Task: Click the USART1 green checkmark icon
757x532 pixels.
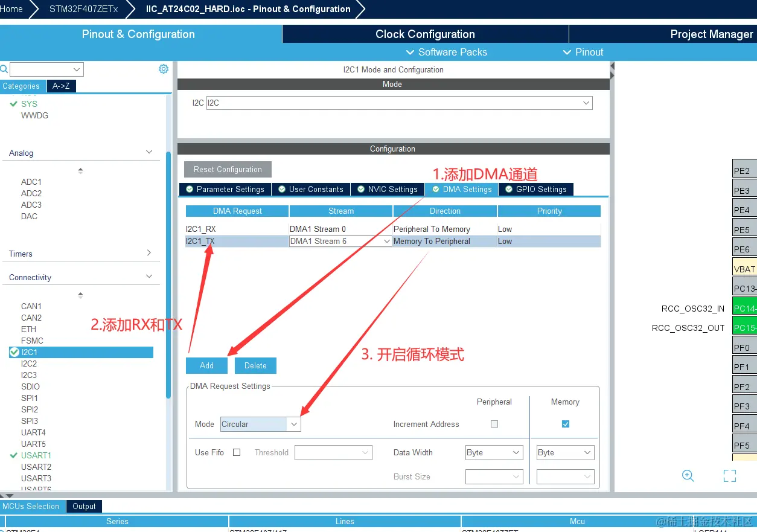Action: [14, 455]
